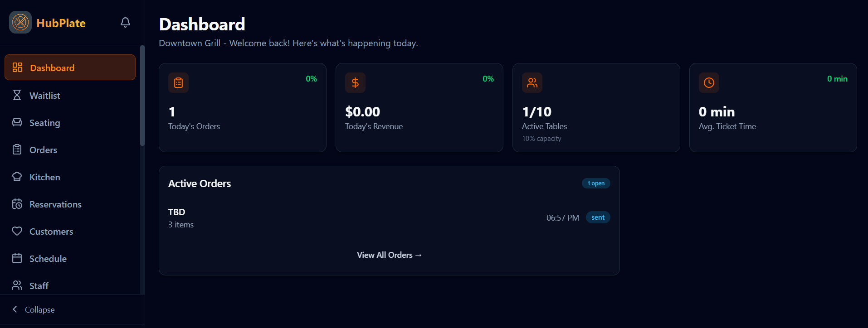Click the Kitchen chef hat icon
The height and width of the screenshot is (328, 868).
pyautogui.click(x=17, y=177)
